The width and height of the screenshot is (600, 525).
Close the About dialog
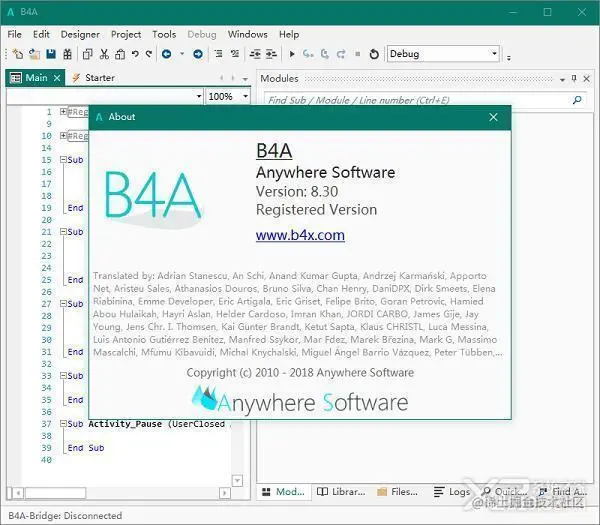(493, 117)
